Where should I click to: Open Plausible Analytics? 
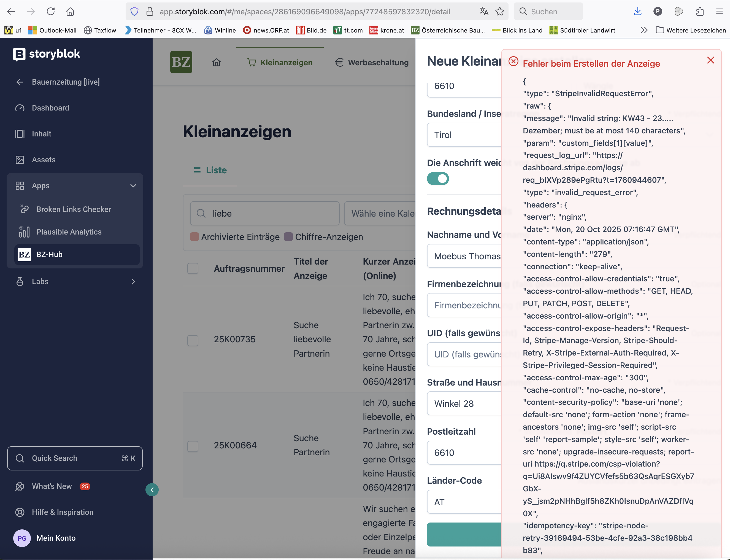pyautogui.click(x=69, y=232)
